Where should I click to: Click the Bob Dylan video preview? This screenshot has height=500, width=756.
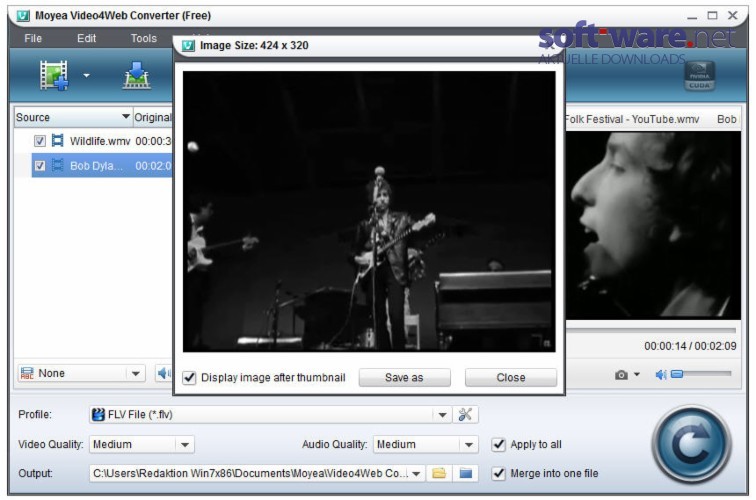click(x=653, y=225)
